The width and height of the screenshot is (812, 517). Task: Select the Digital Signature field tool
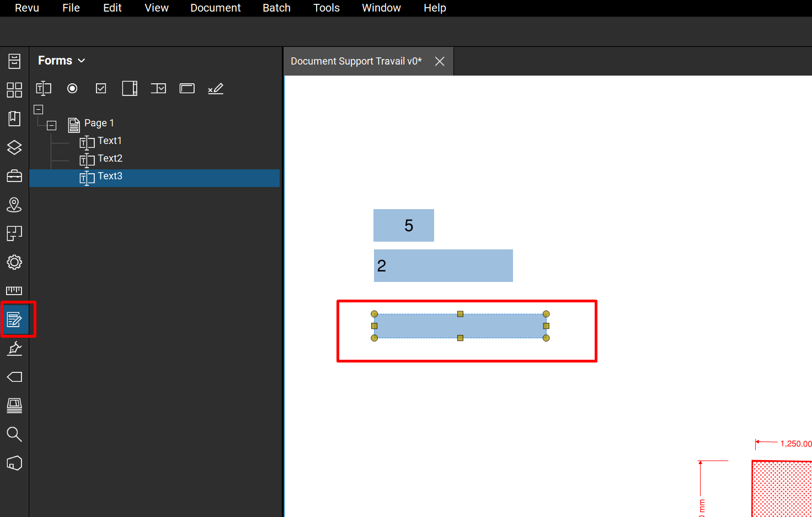click(x=216, y=88)
